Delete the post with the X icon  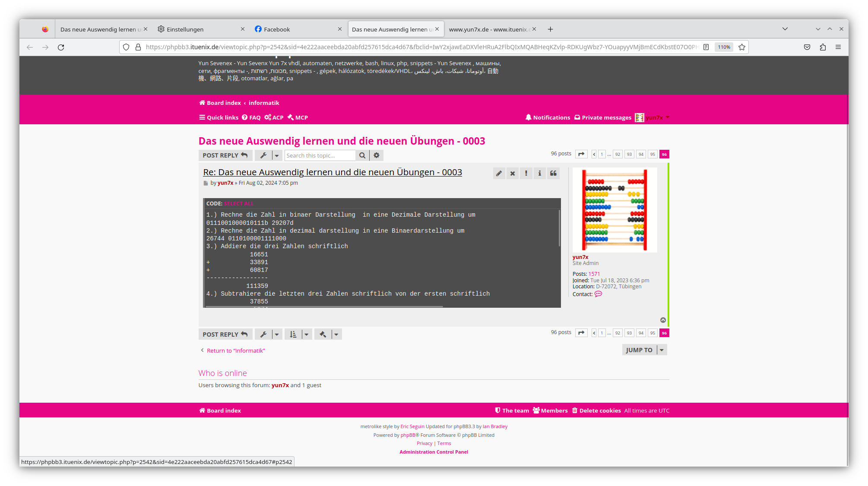coord(512,173)
